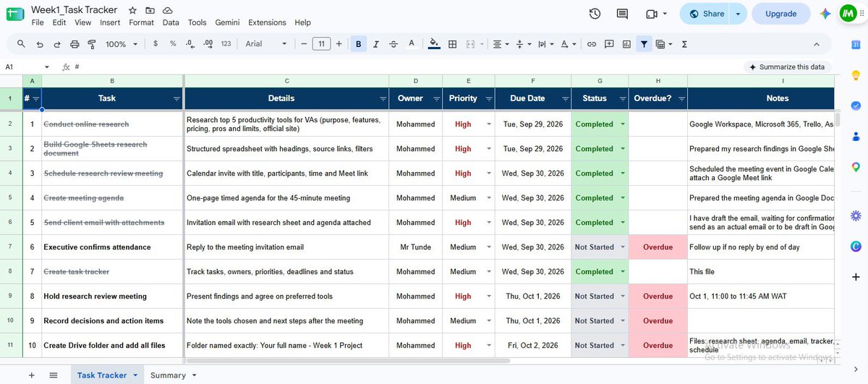Open the File menu

[38, 22]
